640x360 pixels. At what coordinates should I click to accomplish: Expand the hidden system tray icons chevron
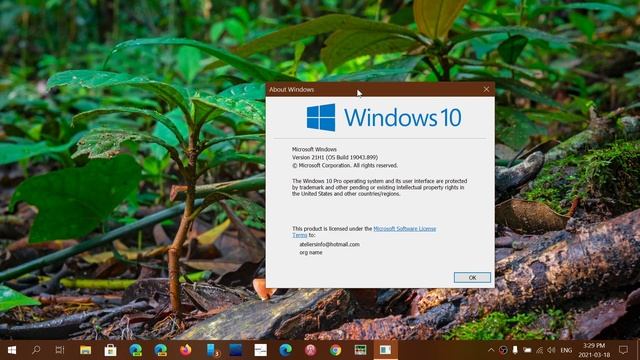pyautogui.click(x=491, y=350)
